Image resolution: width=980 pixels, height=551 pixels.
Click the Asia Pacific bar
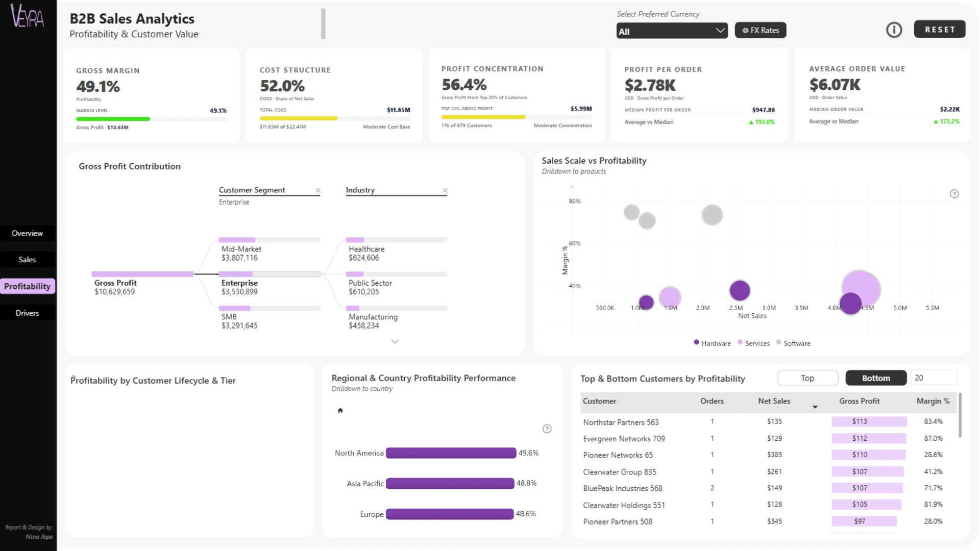pyautogui.click(x=450, y=483)
